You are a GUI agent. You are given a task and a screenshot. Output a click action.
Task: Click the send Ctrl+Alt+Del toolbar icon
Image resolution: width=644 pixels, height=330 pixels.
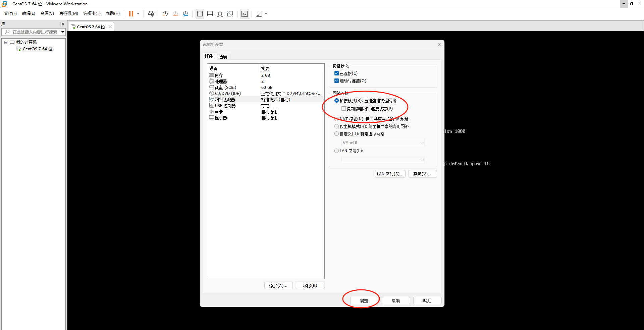(x=151, y=14)
